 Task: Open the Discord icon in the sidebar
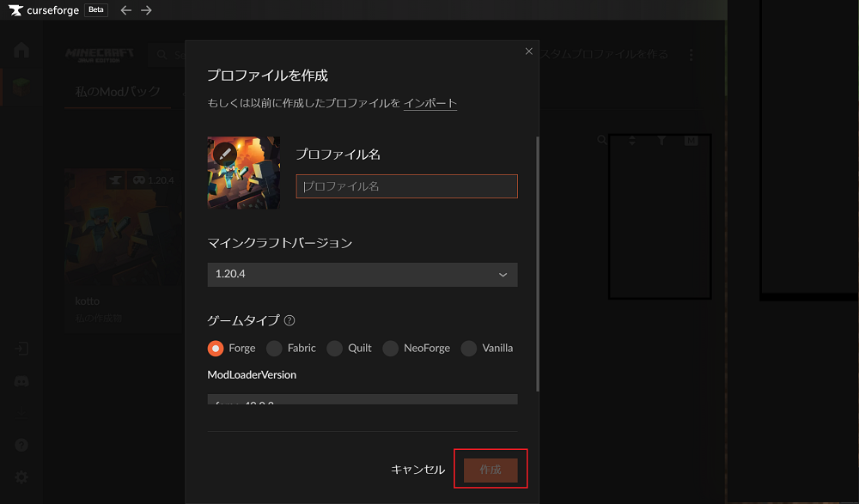(21, 380)
